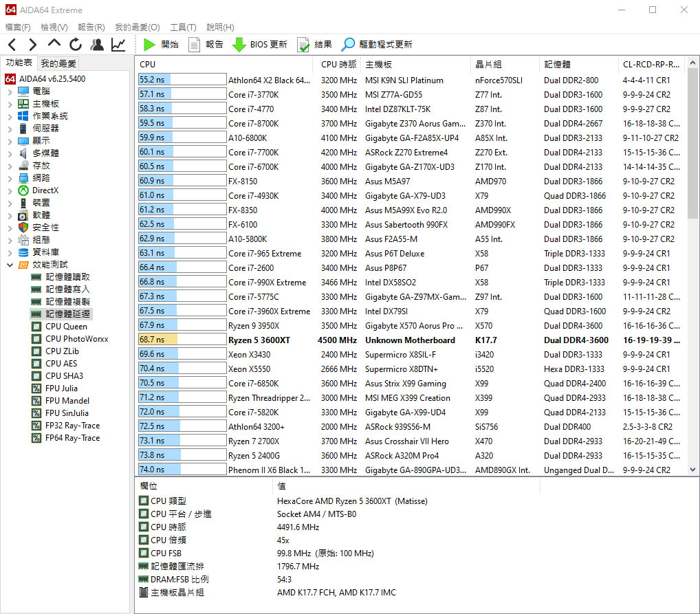The width and height of the screenshot is (700, 614).
Task: Click the refresh icon in toolbar
Action: point(76,44)
